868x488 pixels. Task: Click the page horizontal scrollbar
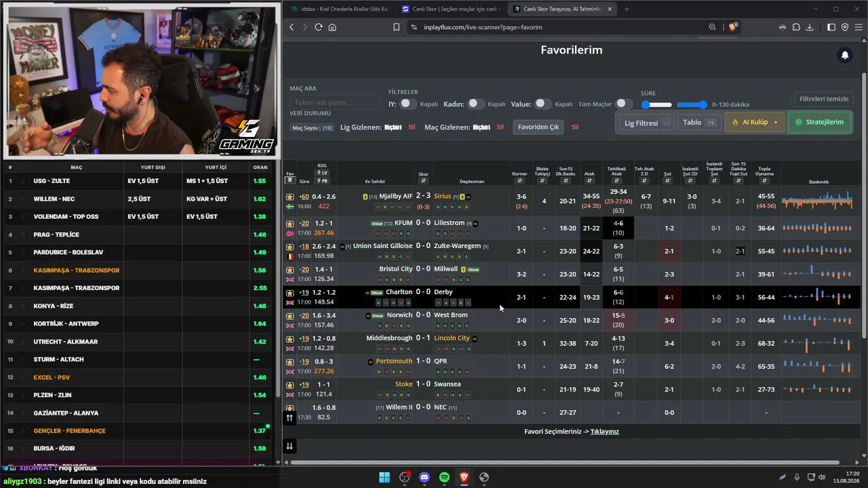[566, 463]
